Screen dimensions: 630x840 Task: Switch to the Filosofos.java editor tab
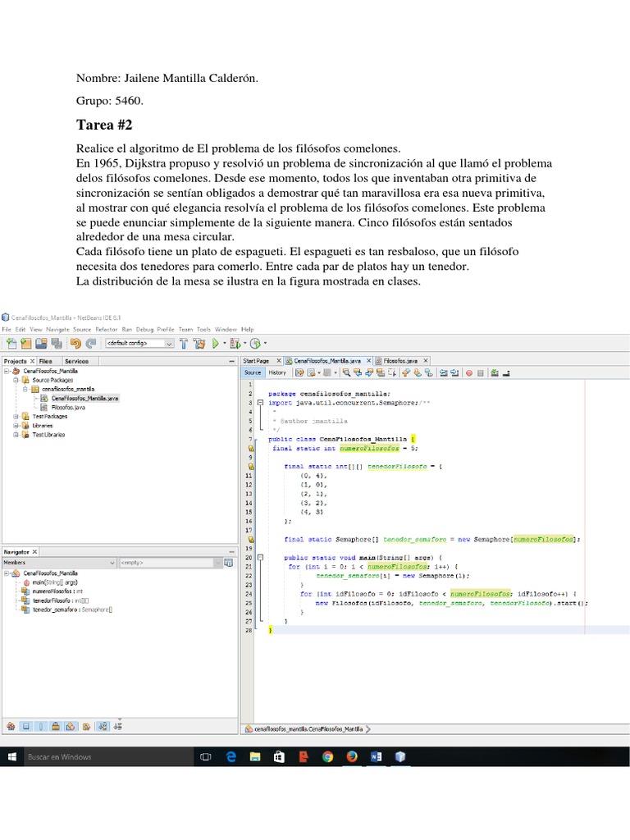point(400,360)
